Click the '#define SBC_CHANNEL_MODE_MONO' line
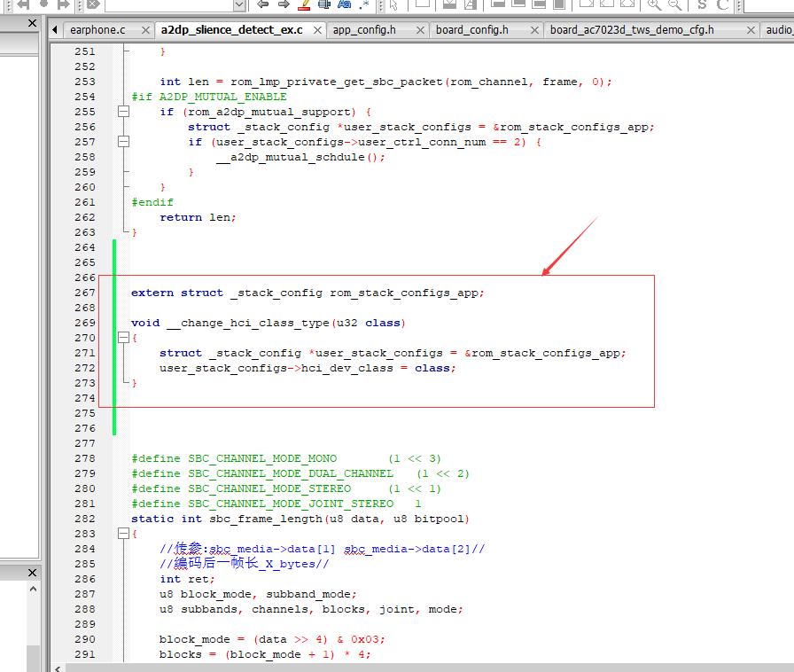The width and height of the screenshot is (794, 672). (286, 458)
